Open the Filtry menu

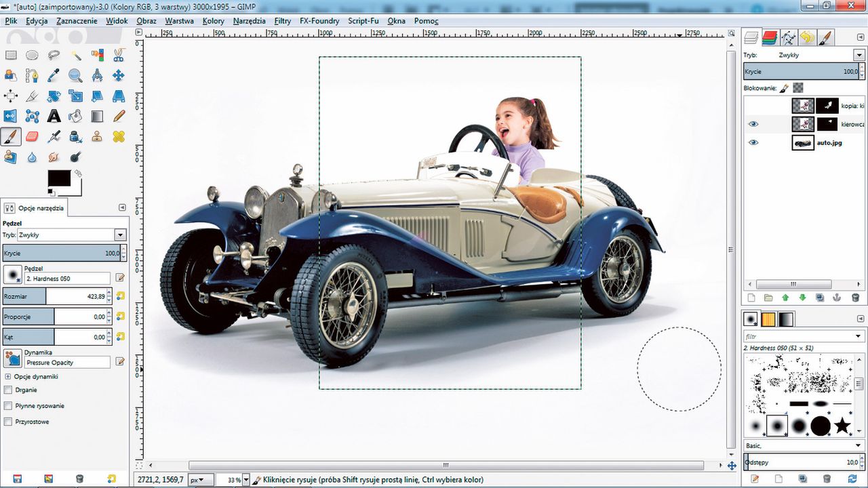pos(282,21)
